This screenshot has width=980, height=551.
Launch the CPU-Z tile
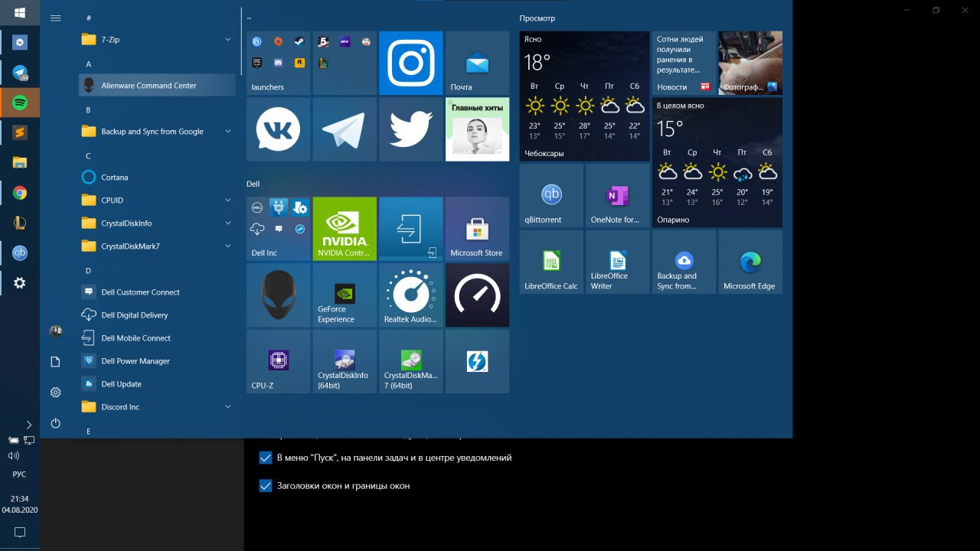[279, 362]
